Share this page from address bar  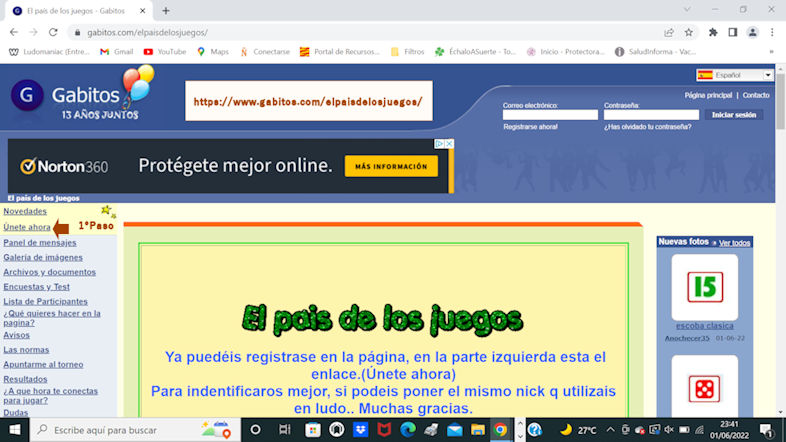point(669,32)
